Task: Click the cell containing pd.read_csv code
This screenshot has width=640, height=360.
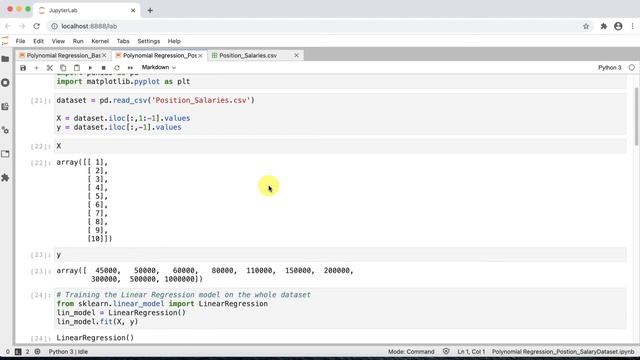Action: (340, 113)
